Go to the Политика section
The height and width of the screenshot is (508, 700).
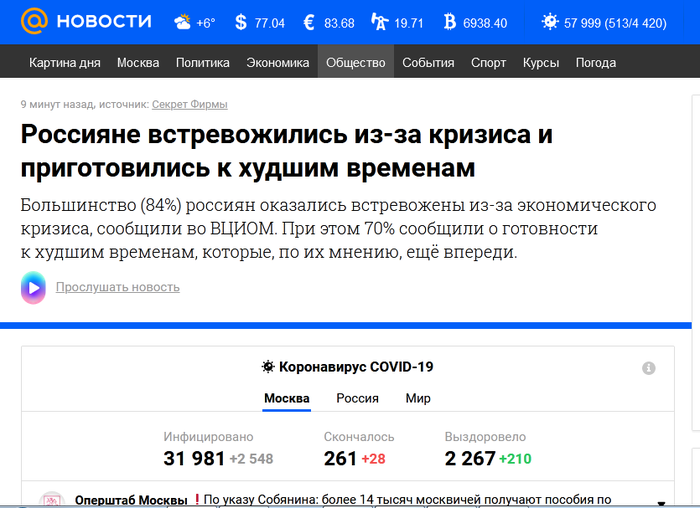pos(203,62)
